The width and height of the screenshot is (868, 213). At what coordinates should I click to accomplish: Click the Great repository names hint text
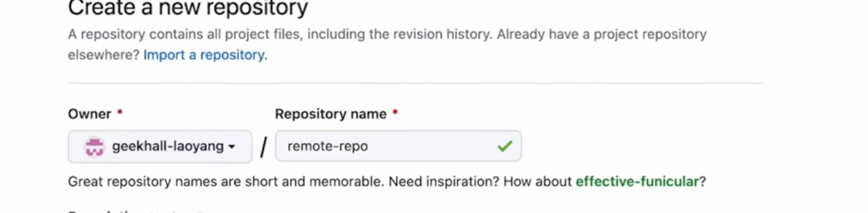(387, 181)
